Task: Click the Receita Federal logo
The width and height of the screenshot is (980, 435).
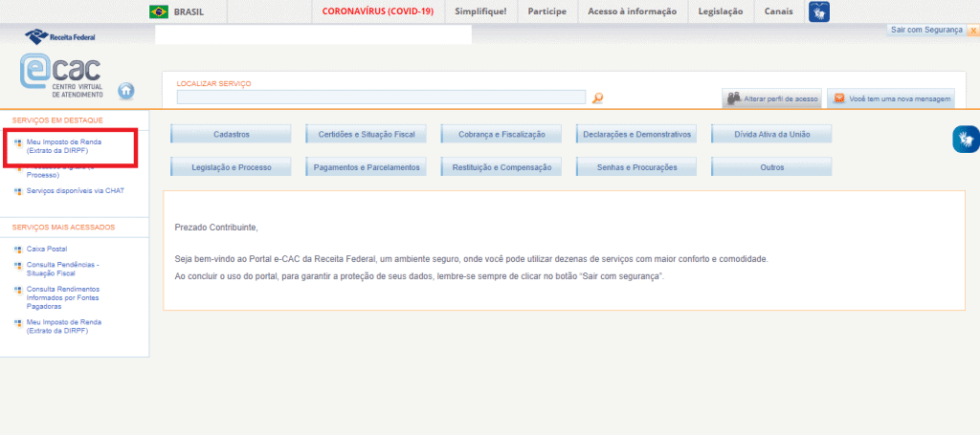Action: click(60, 36)
